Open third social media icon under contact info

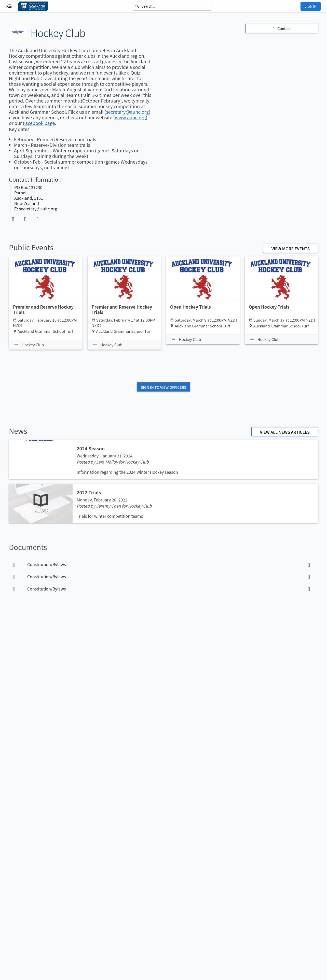pyautogui.click(x=37, y=220)
